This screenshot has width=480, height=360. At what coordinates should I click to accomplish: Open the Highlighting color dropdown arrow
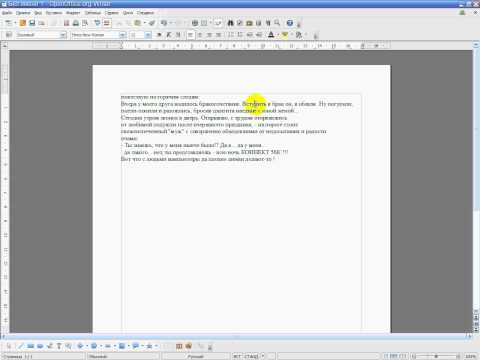coord(292,35)
